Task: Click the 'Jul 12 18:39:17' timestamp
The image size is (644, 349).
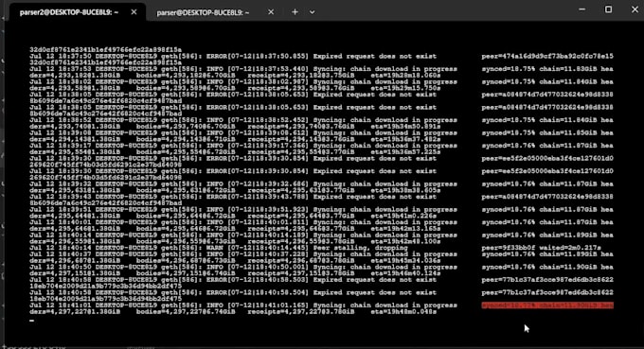Action: click(x=61, y=146)
